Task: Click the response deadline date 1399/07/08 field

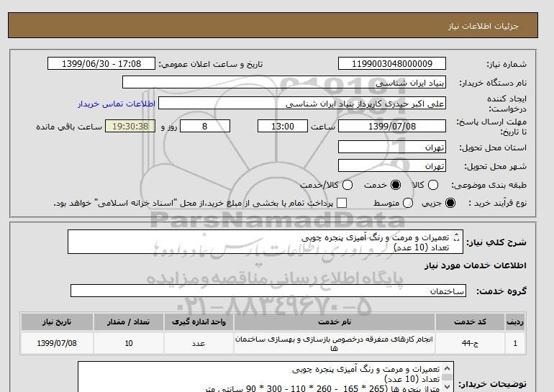Action: pos(392,126)
